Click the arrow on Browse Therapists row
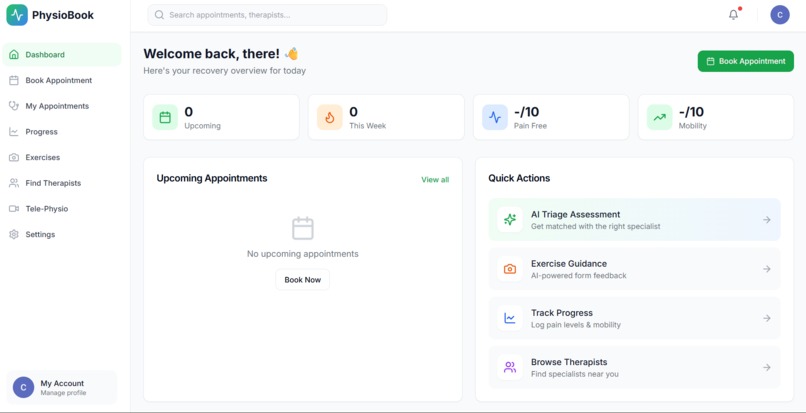Screen dimensions: 806x413 pyautogui.click(x=766, y=367)
